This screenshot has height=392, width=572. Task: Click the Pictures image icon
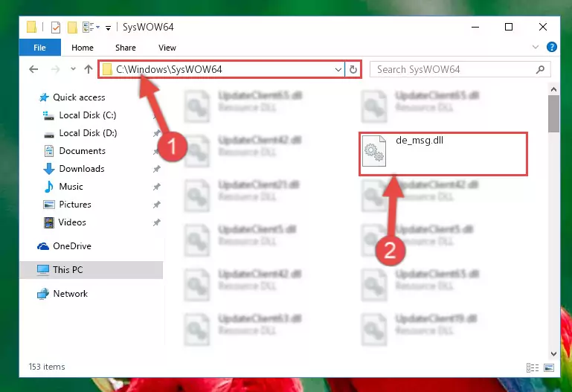(49, 205)
